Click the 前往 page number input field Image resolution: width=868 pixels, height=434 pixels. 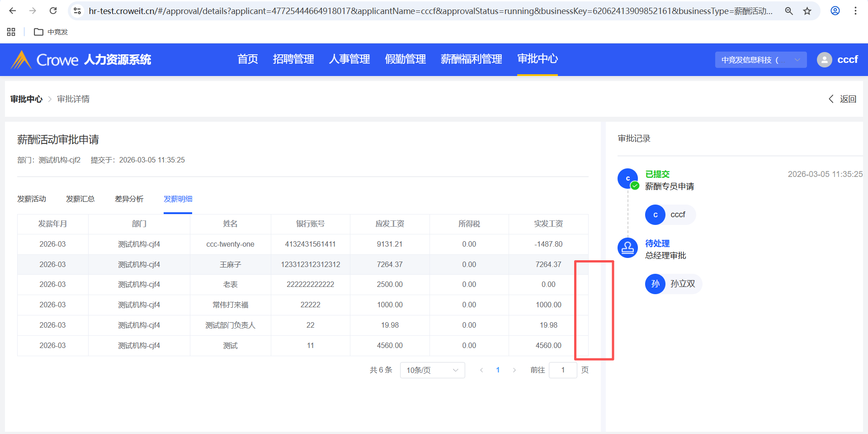(x=562, y=370)
